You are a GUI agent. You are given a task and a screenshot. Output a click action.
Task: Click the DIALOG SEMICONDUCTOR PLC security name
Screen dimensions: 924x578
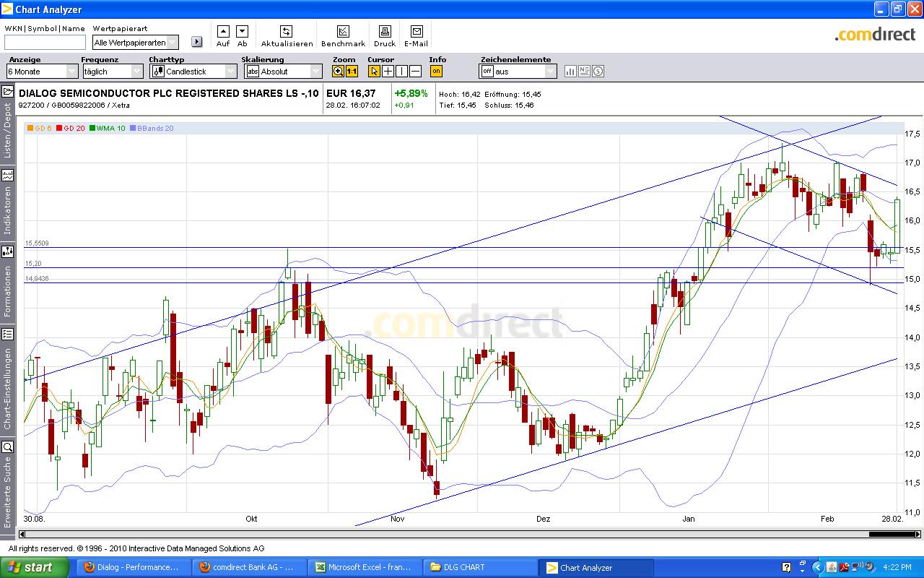click(x=169, y=93)
